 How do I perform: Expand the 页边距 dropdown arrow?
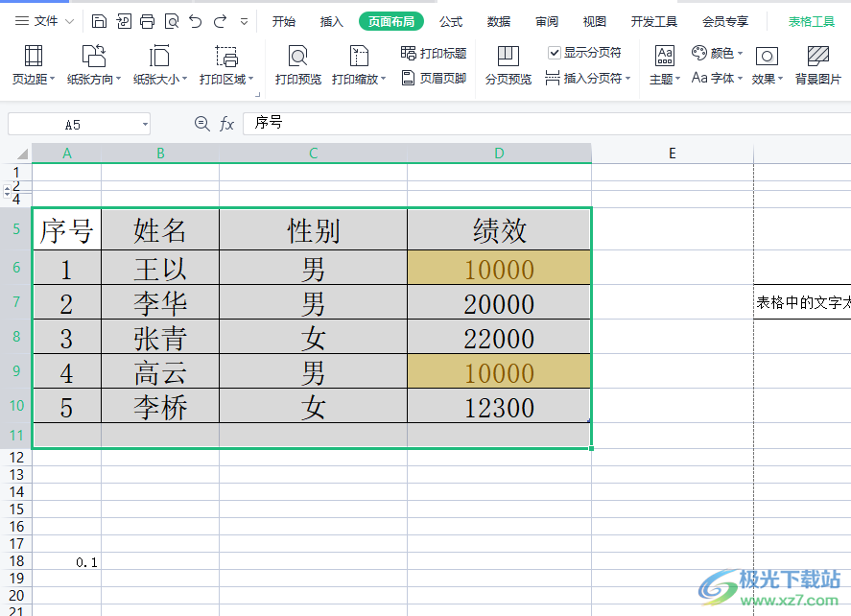pyautogui.click(x=52, y=80)
